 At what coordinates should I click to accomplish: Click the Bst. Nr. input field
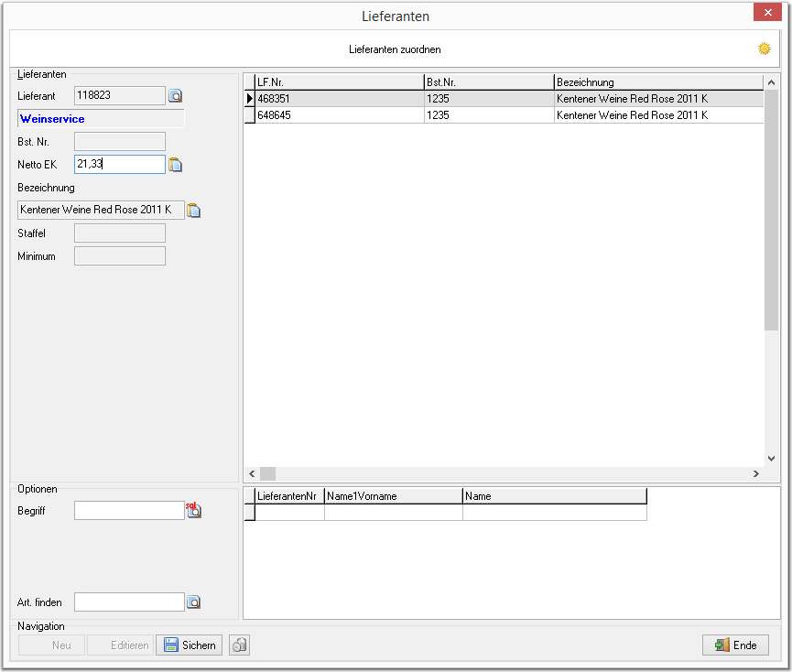click(x=120, y=141)
